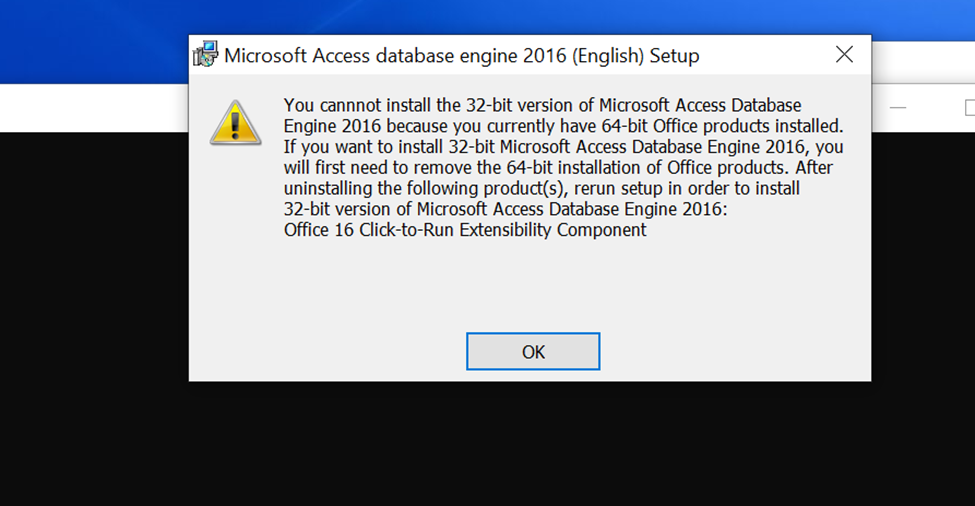This screenshot has height=506, width=975.
Task: Click the line starting 'If you want to install 32-bit'
Action: [563, 147]
